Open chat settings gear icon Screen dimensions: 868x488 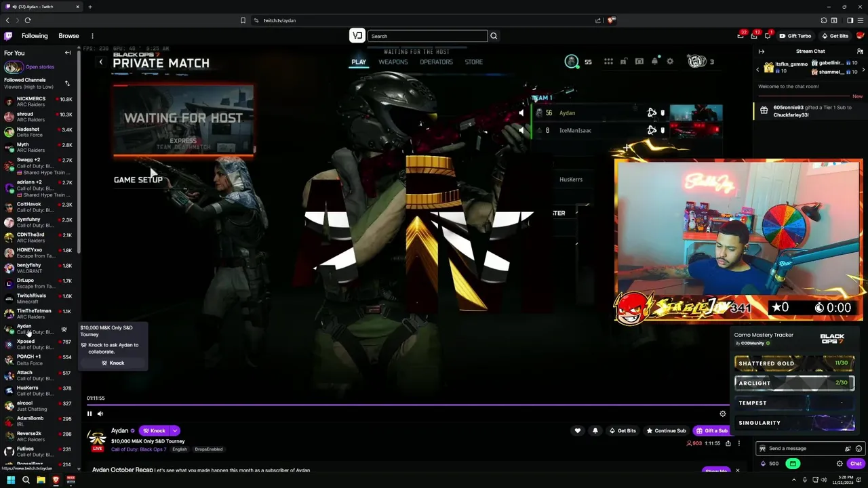click(840, 464)
